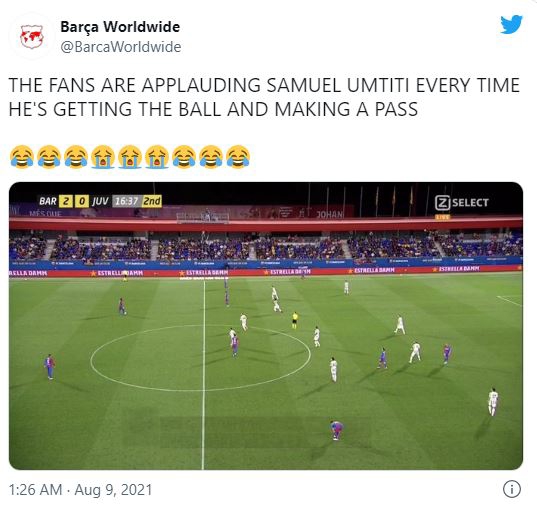This screenshot has height=507, width=537.
Task: Click the JOHAN sign on the stand
Action: click(x=329, y=214)
